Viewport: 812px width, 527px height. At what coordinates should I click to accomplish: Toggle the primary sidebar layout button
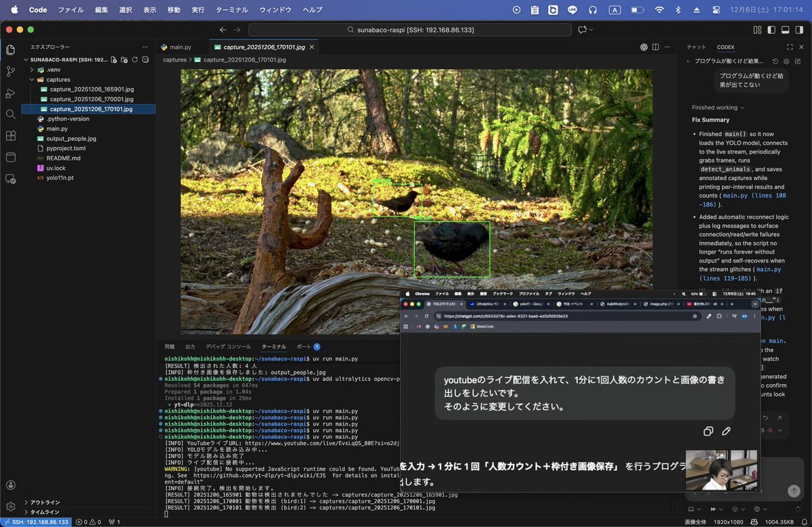click(771, 30)
